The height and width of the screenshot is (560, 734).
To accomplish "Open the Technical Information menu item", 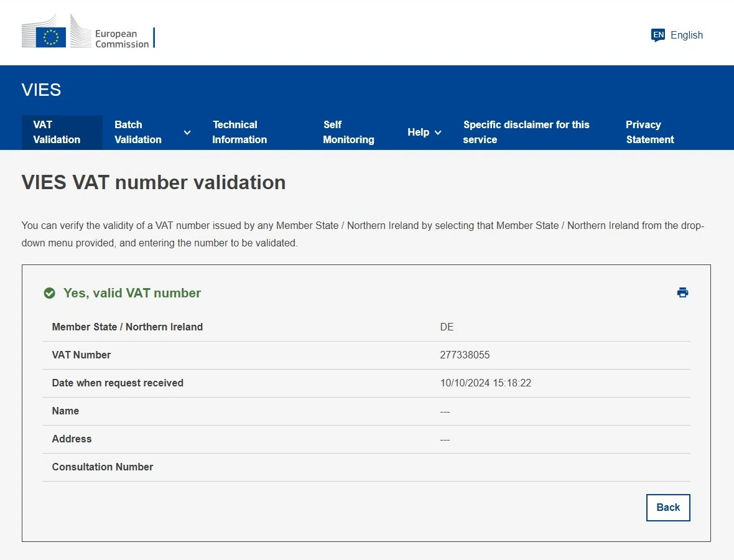I will (x=239, y=132).
